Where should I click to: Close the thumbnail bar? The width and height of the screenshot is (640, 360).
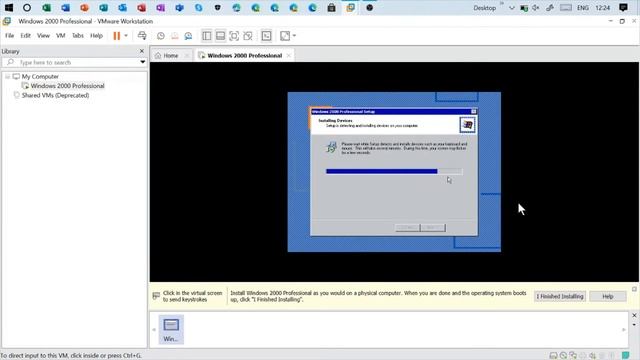click(x=634, y=316)
